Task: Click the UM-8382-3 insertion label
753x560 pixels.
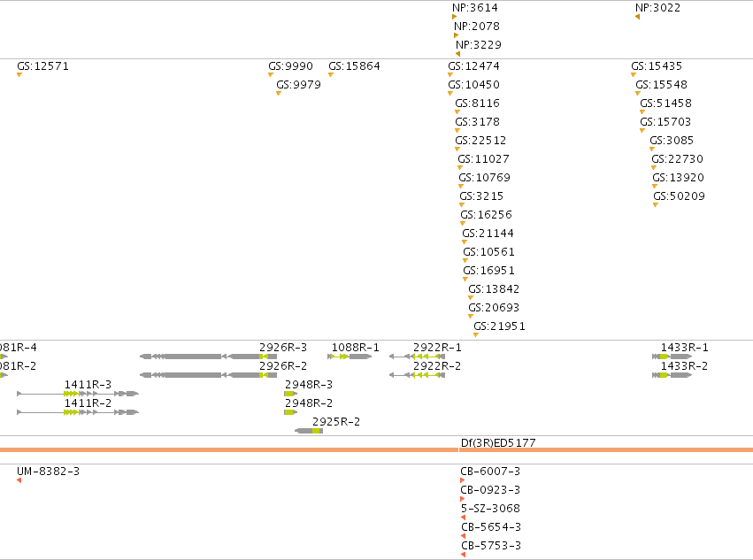Action: pos(48,472)
